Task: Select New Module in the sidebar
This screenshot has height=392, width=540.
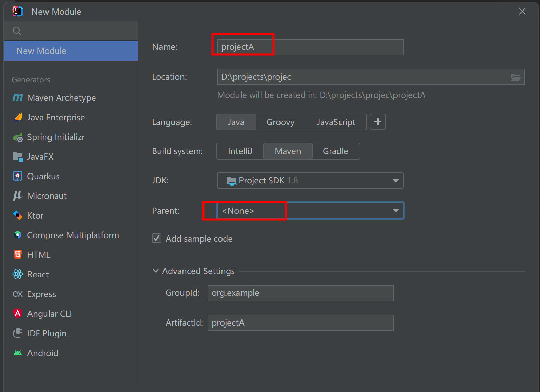Action: click(x=71, y=51)
